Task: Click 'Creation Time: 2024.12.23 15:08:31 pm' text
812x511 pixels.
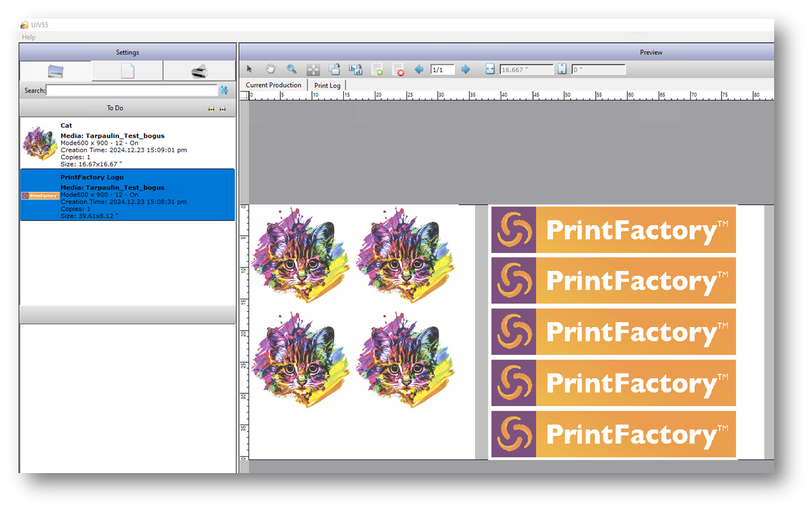Action: [x=124, y=202]
